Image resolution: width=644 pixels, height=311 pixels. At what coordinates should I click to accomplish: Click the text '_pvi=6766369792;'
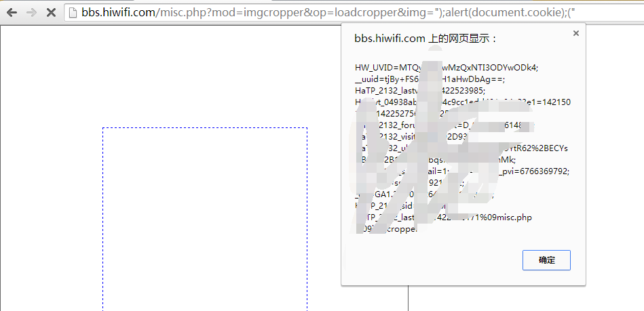point(534,171)
